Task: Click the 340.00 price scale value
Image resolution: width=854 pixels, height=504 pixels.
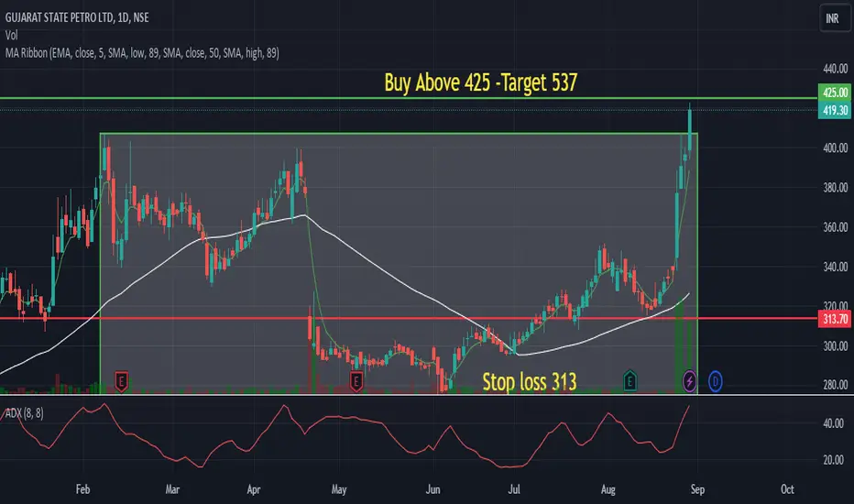Action: [836, 267]
